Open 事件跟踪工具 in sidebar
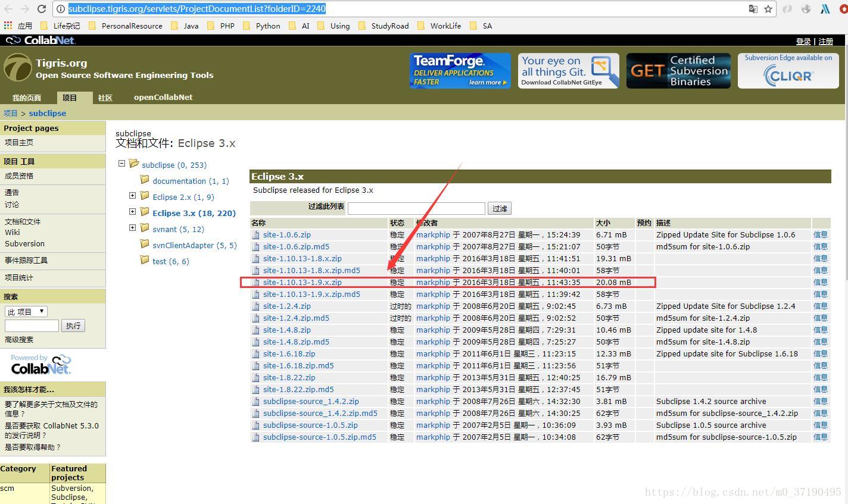 point(26,260)
